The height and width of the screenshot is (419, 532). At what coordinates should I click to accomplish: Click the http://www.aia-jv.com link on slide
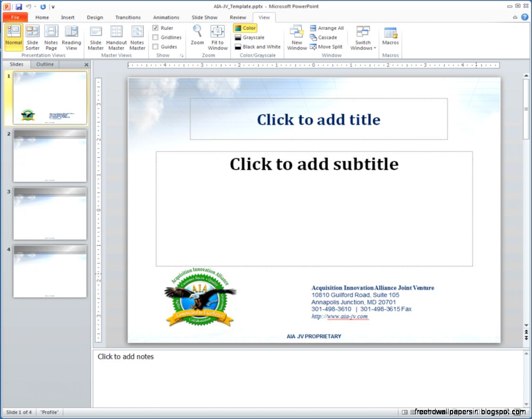click(x=339, y=316)
